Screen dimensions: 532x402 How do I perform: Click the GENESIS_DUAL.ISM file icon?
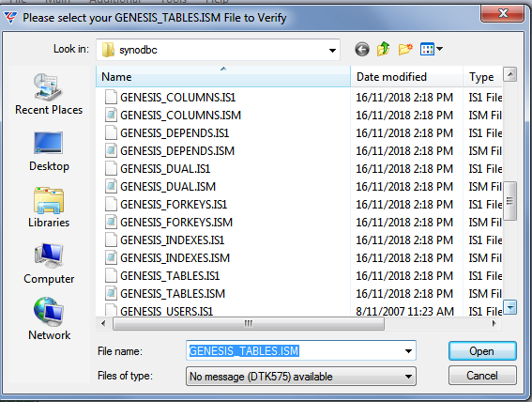[111, 186]
